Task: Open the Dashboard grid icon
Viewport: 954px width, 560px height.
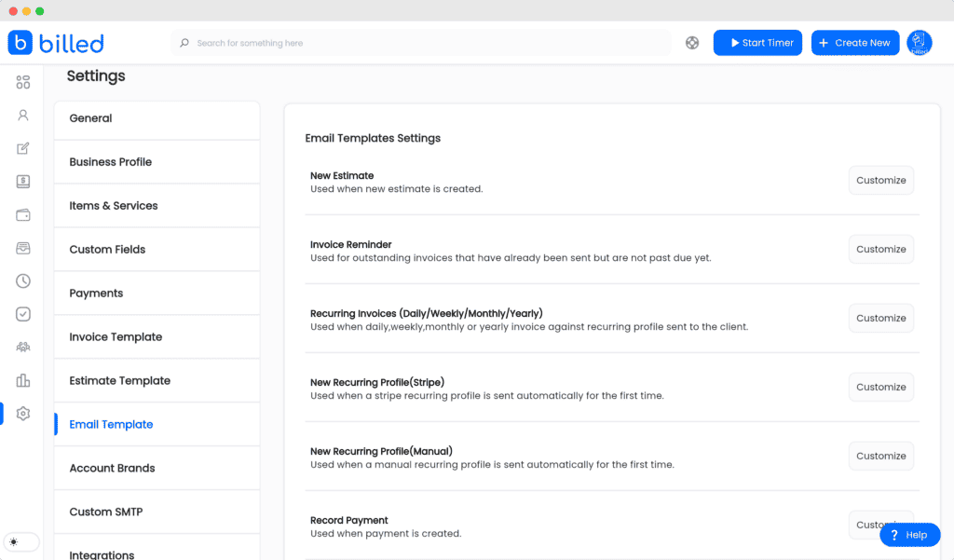Action: (x=22, y=81)
